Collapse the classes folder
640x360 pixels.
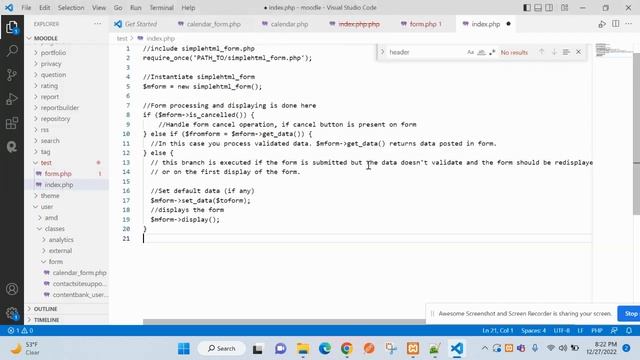point(54,229)
